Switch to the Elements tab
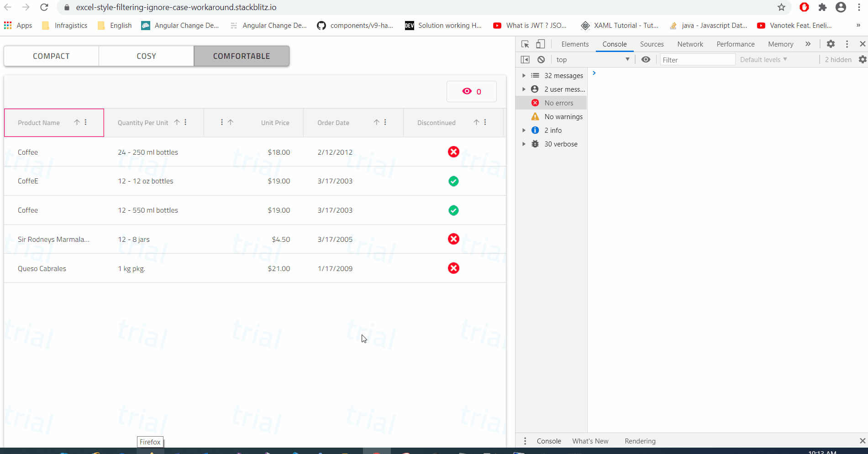The width and height of the screenshot is (868, 454). (575, 44)
